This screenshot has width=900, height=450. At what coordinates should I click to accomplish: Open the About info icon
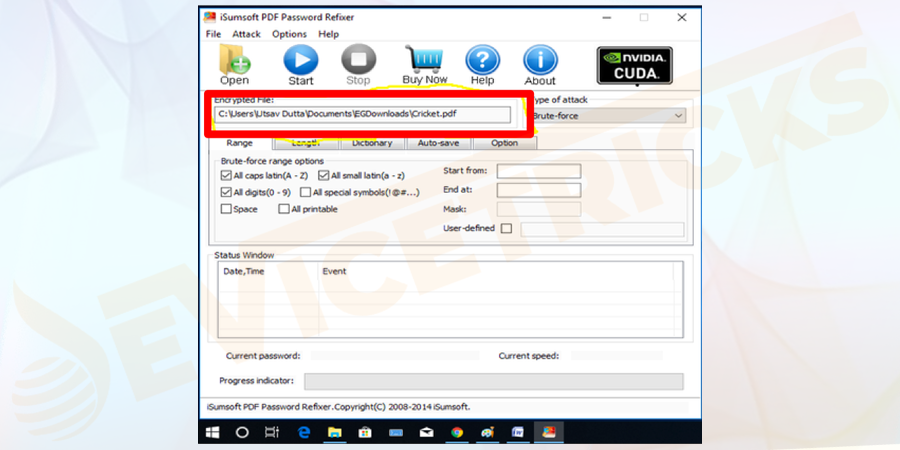point(540,60)
